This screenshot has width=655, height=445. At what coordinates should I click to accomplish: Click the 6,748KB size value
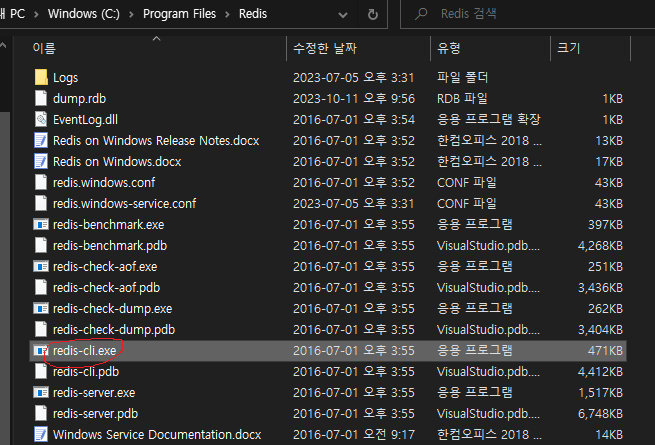click(600, 414)
